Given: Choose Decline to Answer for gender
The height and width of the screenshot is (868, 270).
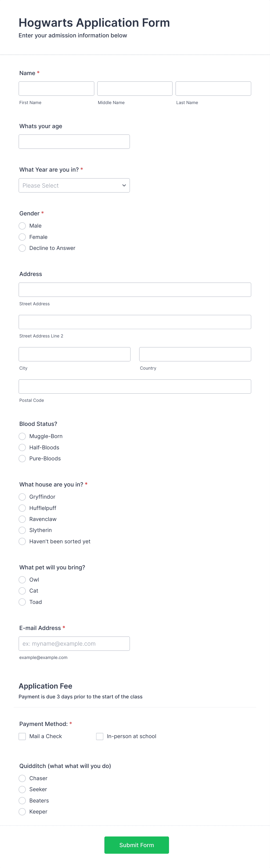Looking at the screenshot, I should point(22,248).
